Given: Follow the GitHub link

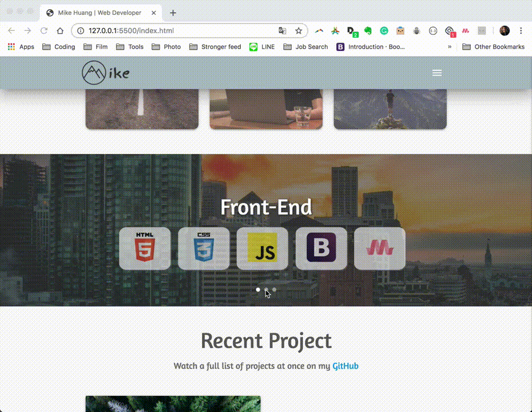Looking at the screenshot, I should pyautogui.click(x=346, y=366).
